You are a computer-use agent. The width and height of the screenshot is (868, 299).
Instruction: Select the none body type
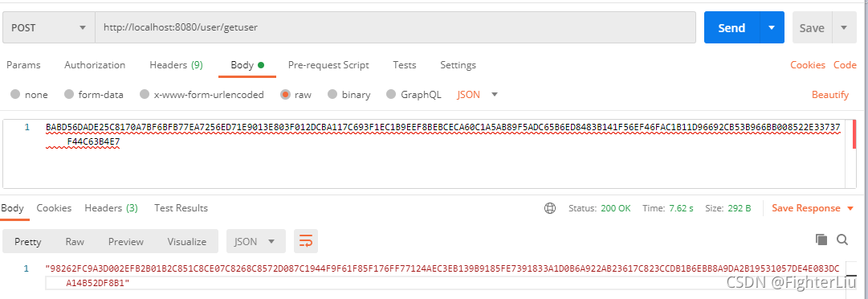click(30, 95)
